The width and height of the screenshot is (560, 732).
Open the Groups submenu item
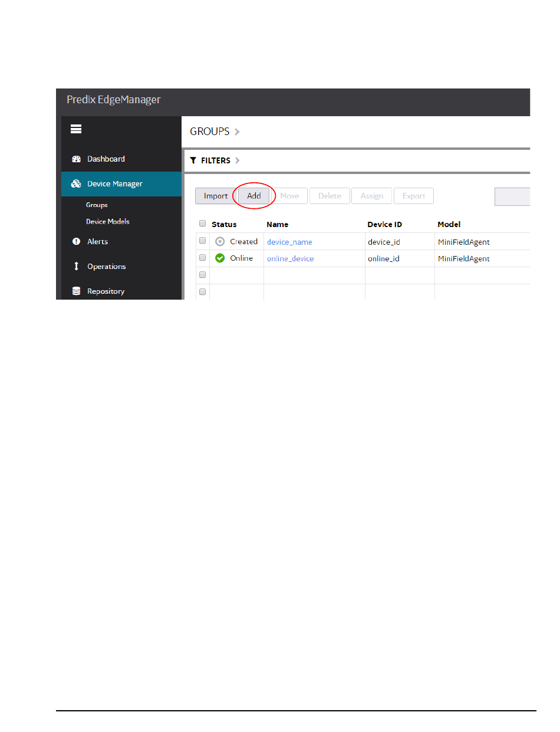[x=97, y=205]
